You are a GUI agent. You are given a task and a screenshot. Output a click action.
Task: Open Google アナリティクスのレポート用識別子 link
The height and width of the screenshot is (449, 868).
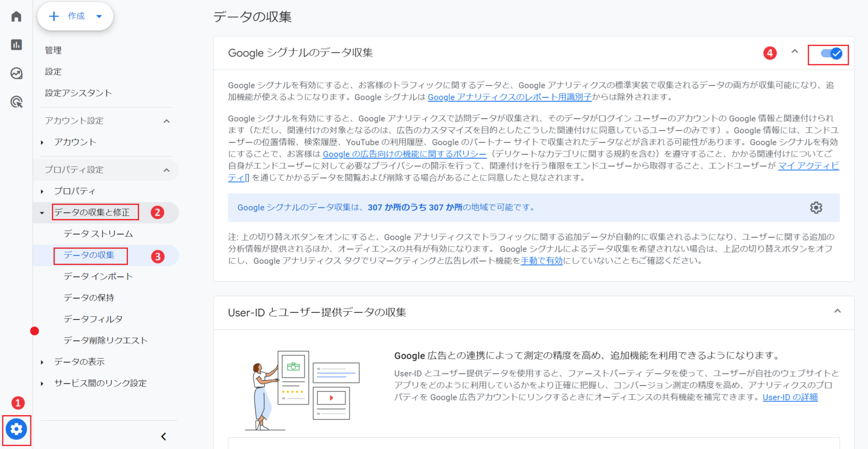coord(509,97)
